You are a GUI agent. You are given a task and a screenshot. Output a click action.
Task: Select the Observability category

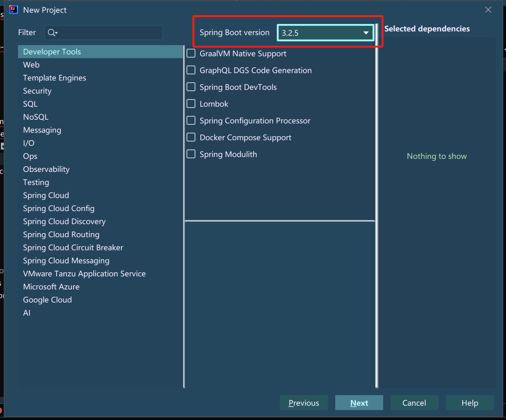pyautogui.click(x=100, y=169)
